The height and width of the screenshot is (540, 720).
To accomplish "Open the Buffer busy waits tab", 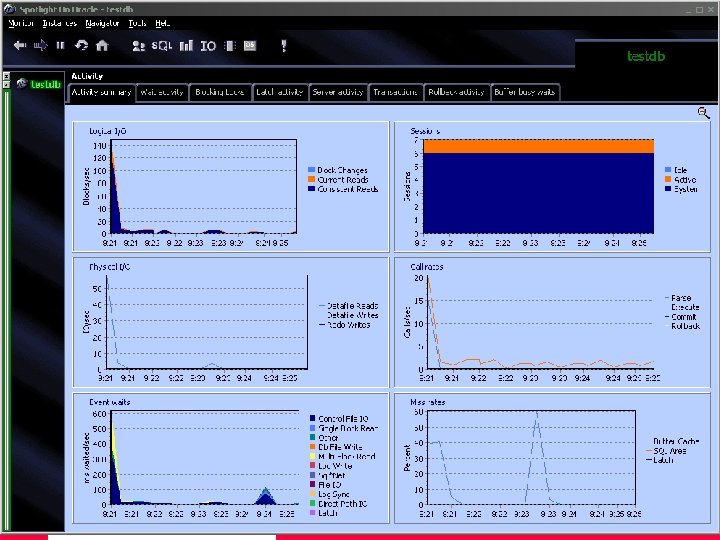I will [x=525, y=92].
